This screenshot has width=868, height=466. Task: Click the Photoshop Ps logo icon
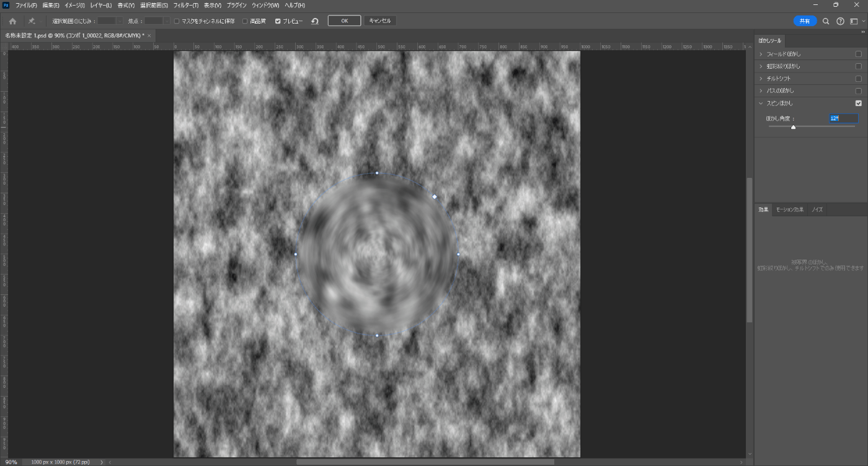point(6,5)
